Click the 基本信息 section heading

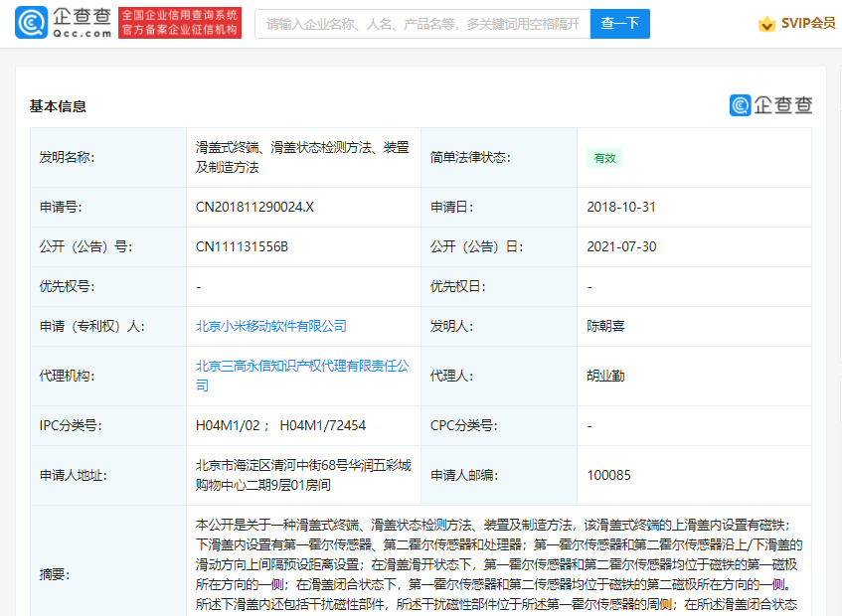click(x=58, y=106)
